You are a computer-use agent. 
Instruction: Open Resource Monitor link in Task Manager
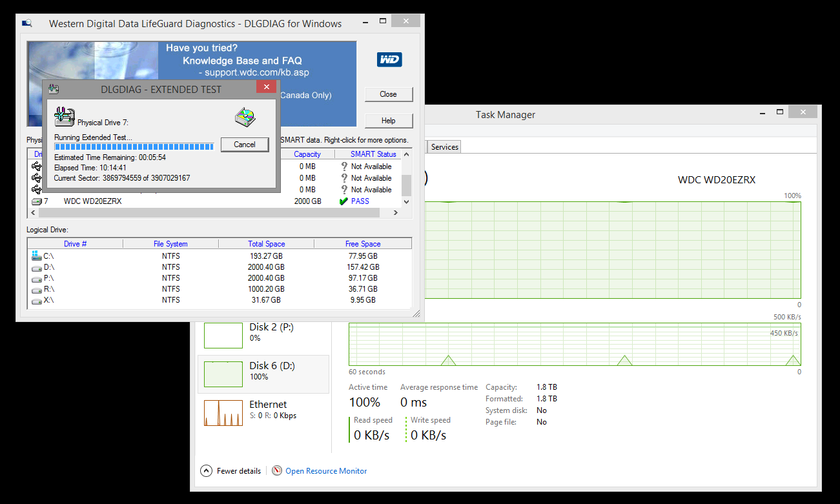pos(326,471)
